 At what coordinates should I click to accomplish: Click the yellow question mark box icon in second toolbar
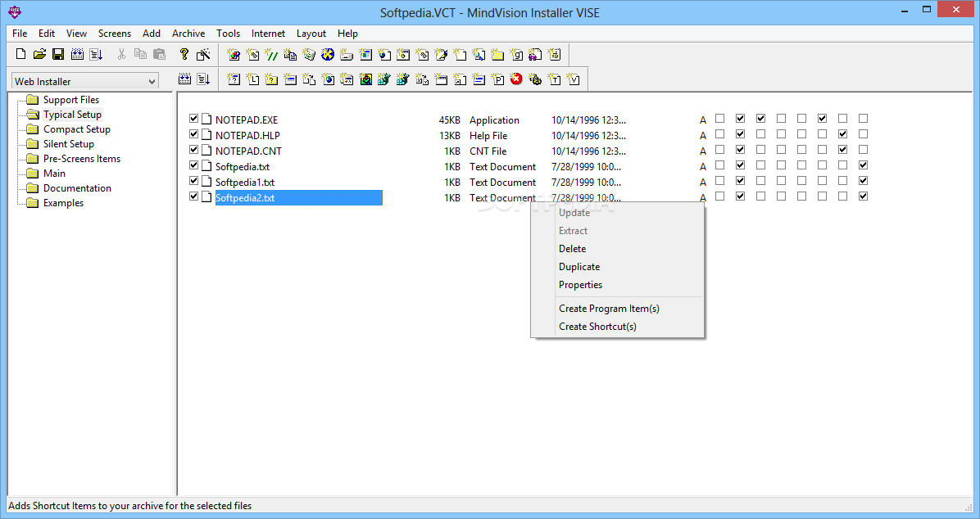271,79
